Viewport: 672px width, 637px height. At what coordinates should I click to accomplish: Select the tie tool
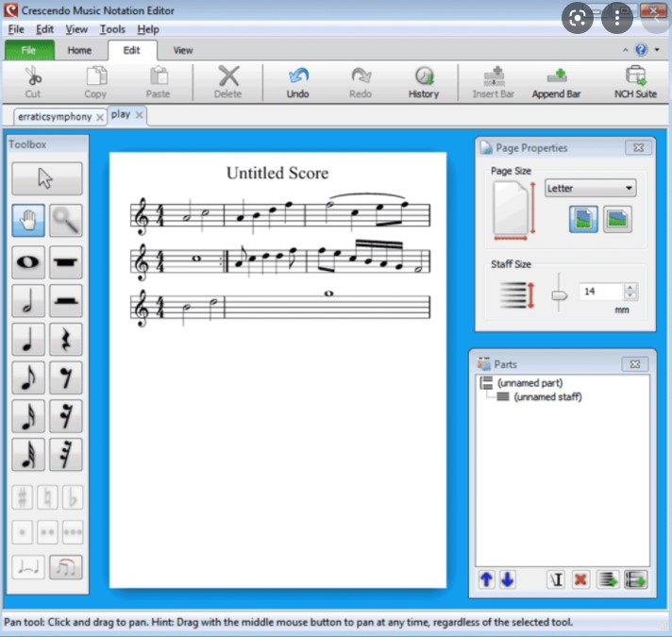pyautogui.click(x=28, y=567)
